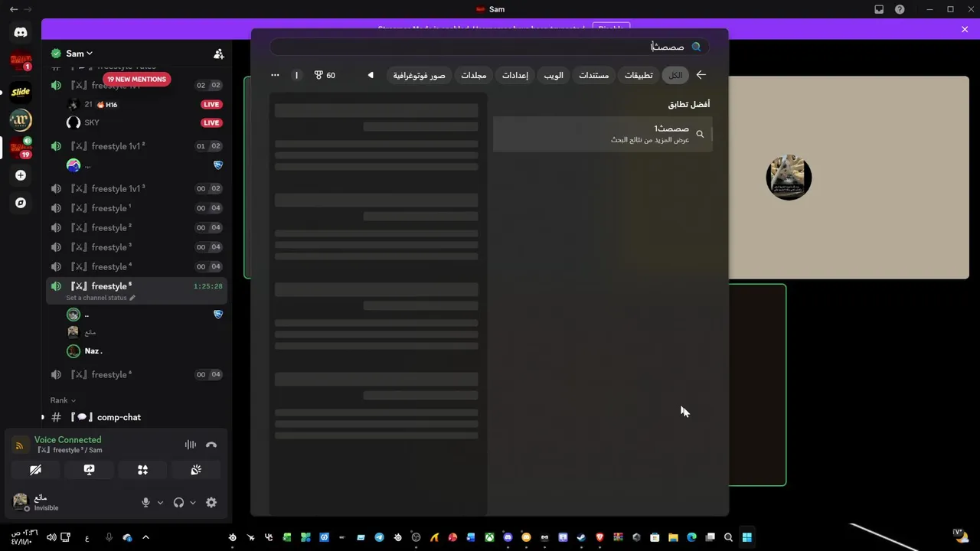Switch to الويب search filter tab
Viewport: 980px width, 551px height.
click(x=554, y=75)
